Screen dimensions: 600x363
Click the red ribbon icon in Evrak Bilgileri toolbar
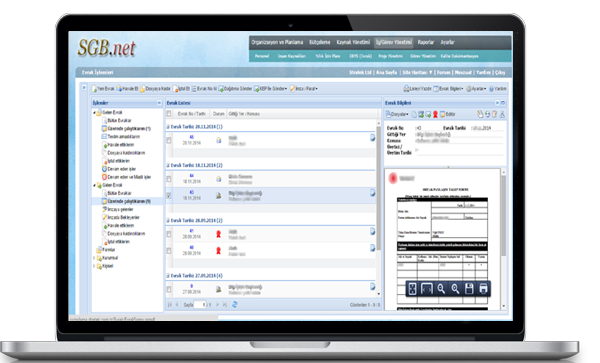[x=435, y=114]
